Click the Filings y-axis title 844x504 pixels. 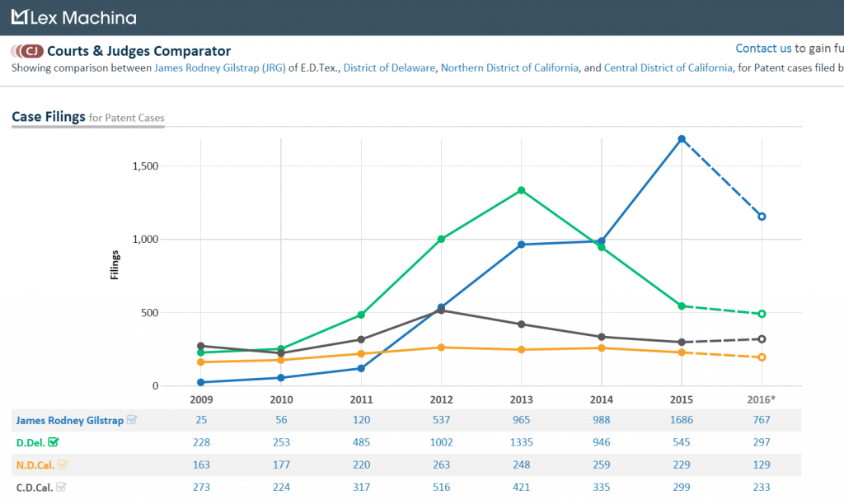[x=114, y=264]
